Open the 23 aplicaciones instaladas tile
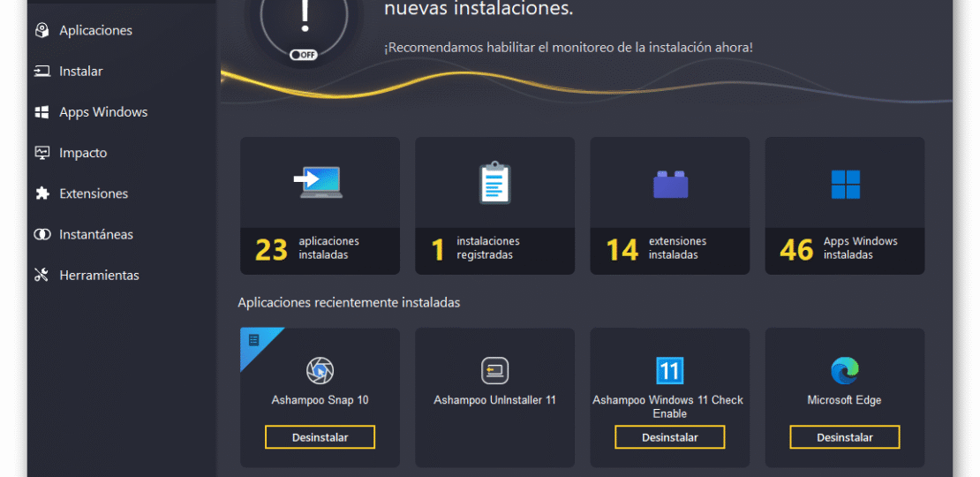The image size is (980, 477). tap(320, 206)
